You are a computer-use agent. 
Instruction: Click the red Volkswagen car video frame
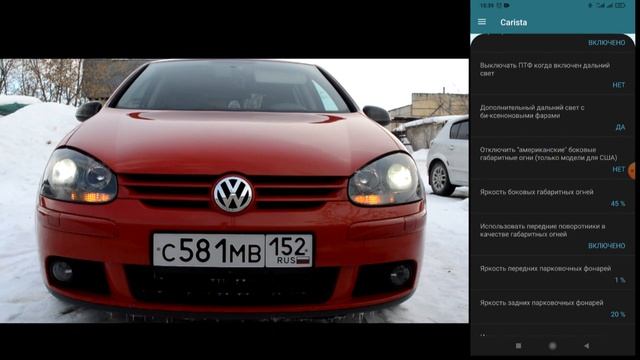pos(234,191)
